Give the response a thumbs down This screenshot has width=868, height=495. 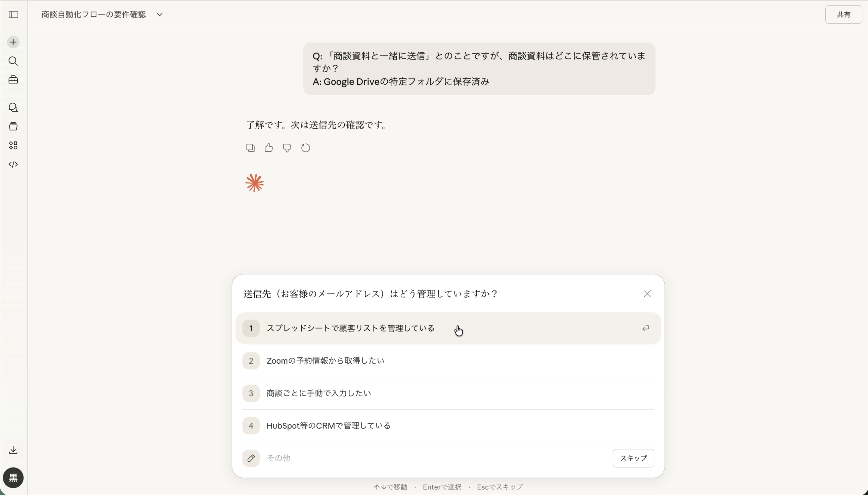pos(287,148)
